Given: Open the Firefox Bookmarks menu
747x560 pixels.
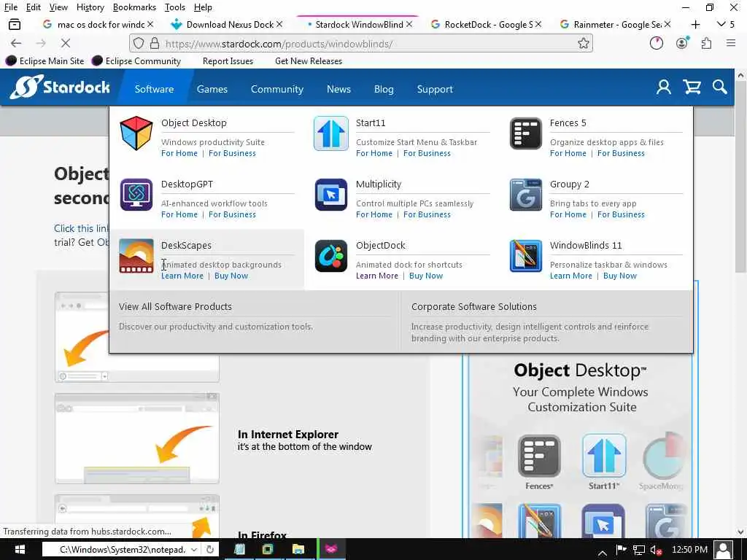Looking at the screenshot, I should click(x=134, y=7).
